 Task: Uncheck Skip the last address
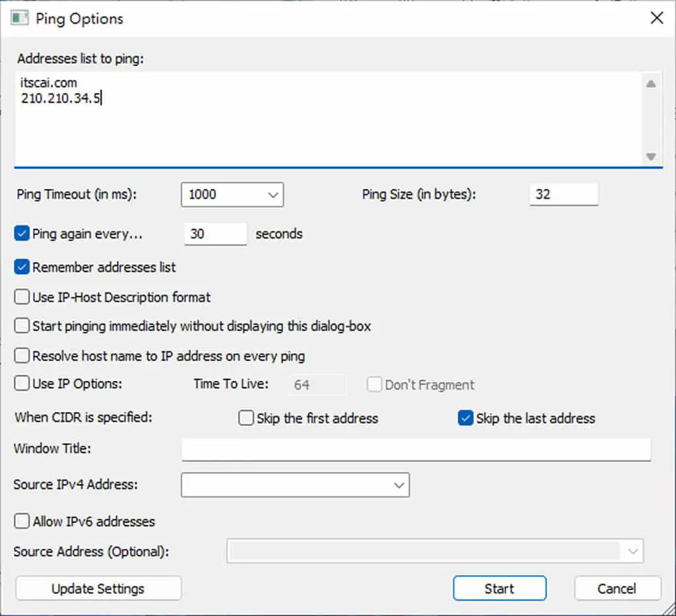(465, 418)
